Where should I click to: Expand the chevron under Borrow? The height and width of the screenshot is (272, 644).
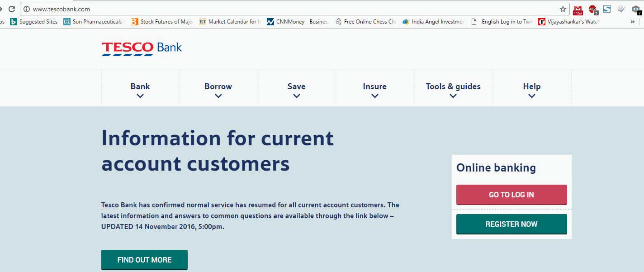(218, 96)
